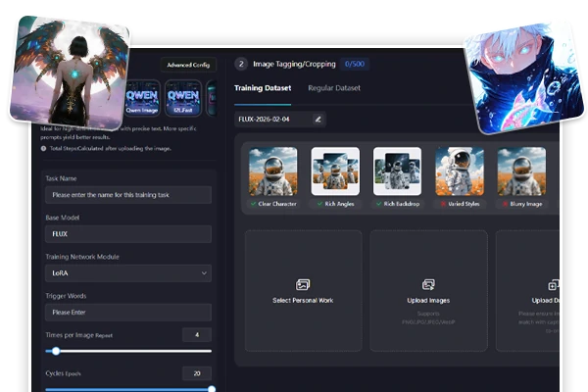The width and height of the screenshot is (588, 392).
Task: Click the LoRA dropdown chevron arrow
Action: (204, 273)
